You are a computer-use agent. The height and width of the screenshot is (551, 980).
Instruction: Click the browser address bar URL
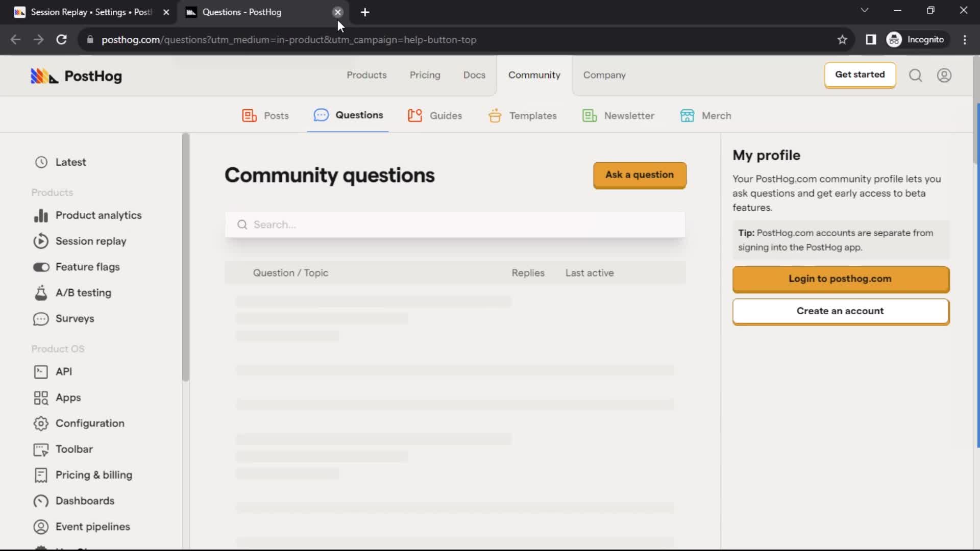click(289, 40)
